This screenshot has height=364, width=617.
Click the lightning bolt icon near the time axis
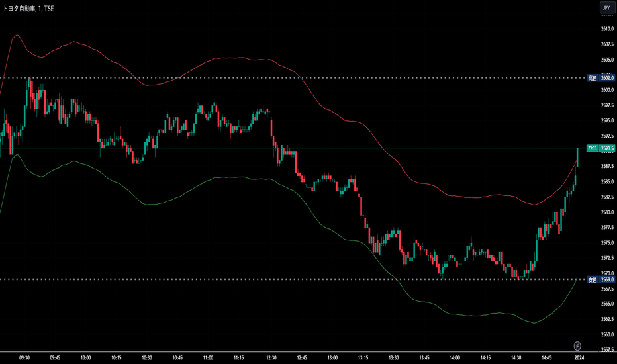tap(577, 345)
